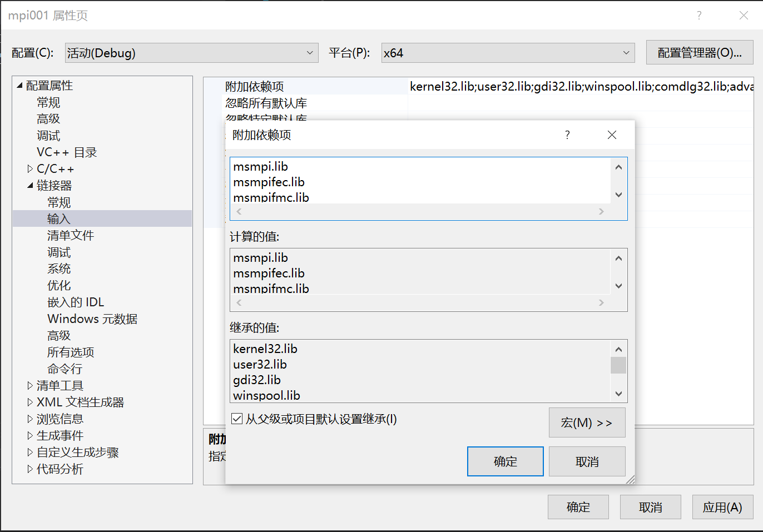Click the help icon on 附加依赖项 dialog
This screenshot has height=532, width=763.
[567, 135]
